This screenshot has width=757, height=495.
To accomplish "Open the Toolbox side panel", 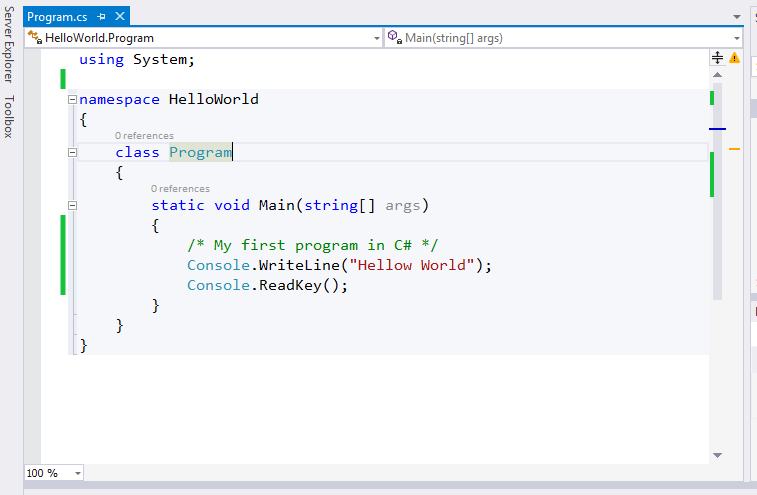I will pos(9,116).
